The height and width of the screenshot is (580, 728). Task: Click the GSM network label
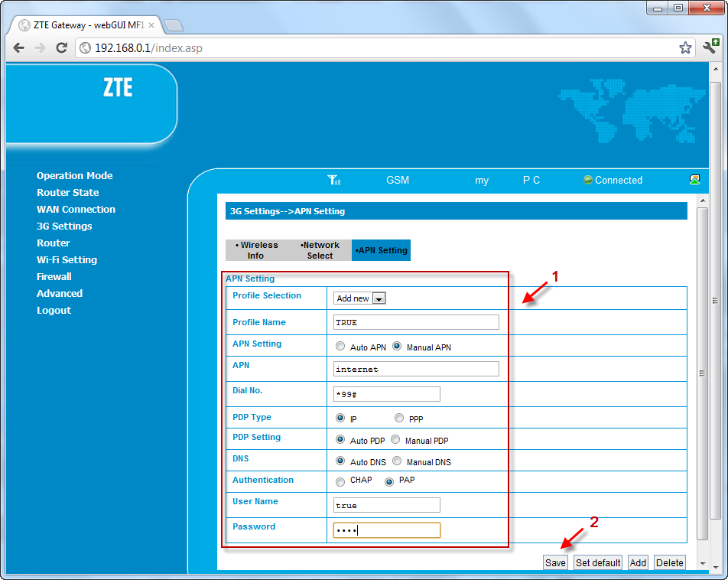pos(398,180)
